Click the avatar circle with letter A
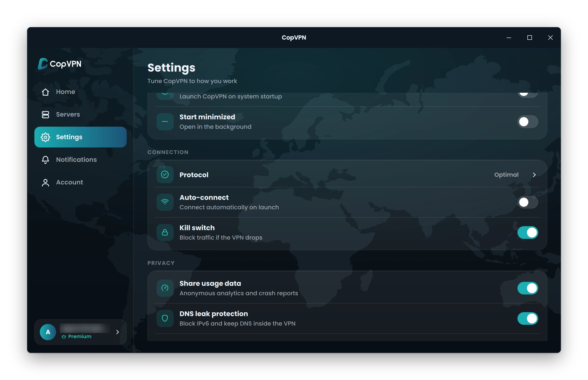Screen dimensions: 588x380 (48, 332)
